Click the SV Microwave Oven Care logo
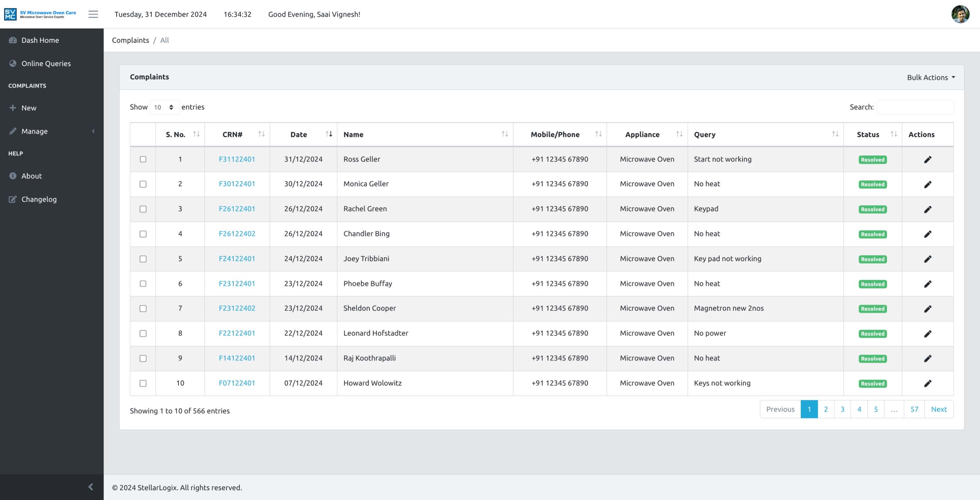Image resolution: width=980 pixels, height=500 pixels. 40,14
